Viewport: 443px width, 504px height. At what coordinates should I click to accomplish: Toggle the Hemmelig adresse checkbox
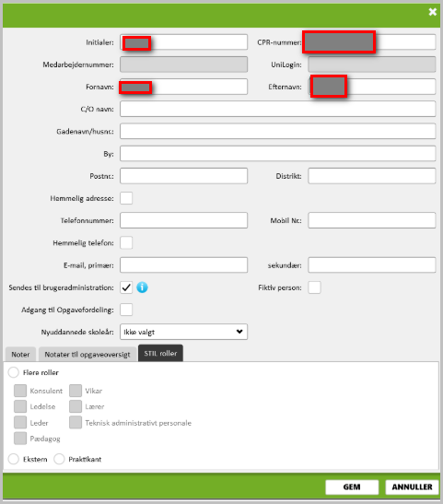pyautogui.click(x=126, y=198)
